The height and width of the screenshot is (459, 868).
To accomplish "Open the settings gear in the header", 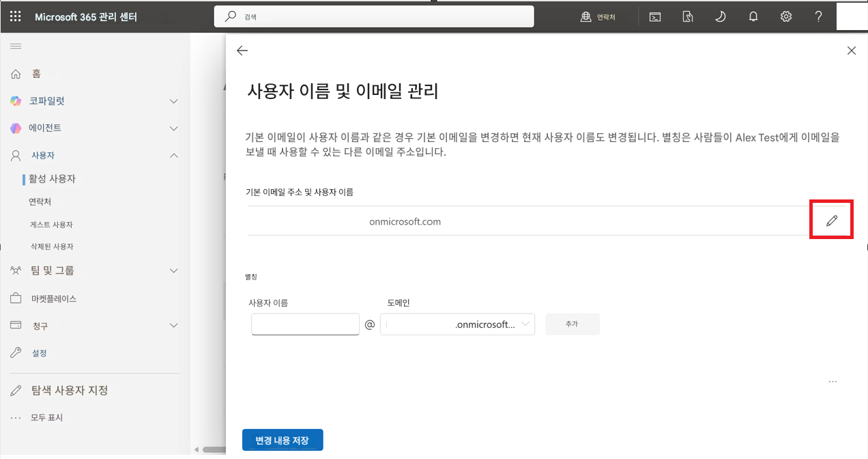I will (786, 17).
